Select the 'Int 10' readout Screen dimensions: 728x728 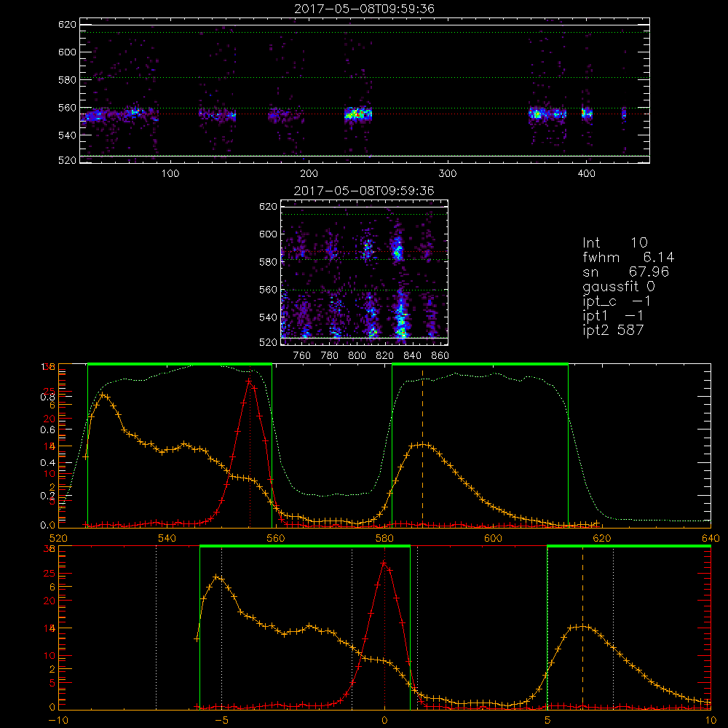click(x=614, y=242)
